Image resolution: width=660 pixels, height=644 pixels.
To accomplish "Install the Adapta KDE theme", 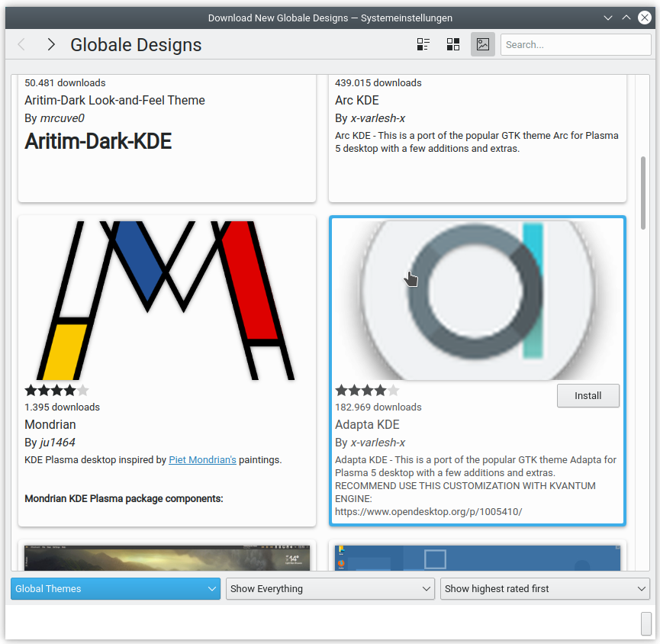I will (588, 396).
